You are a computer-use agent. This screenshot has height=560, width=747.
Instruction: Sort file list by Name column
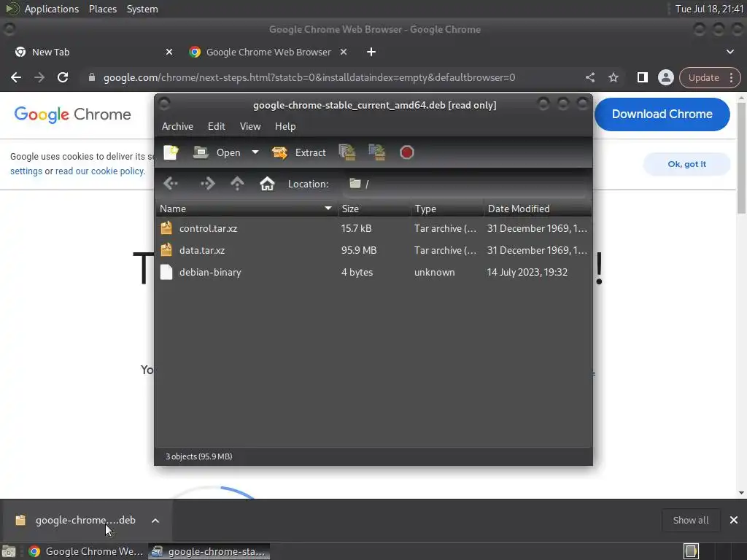click(x=247, y=209)
